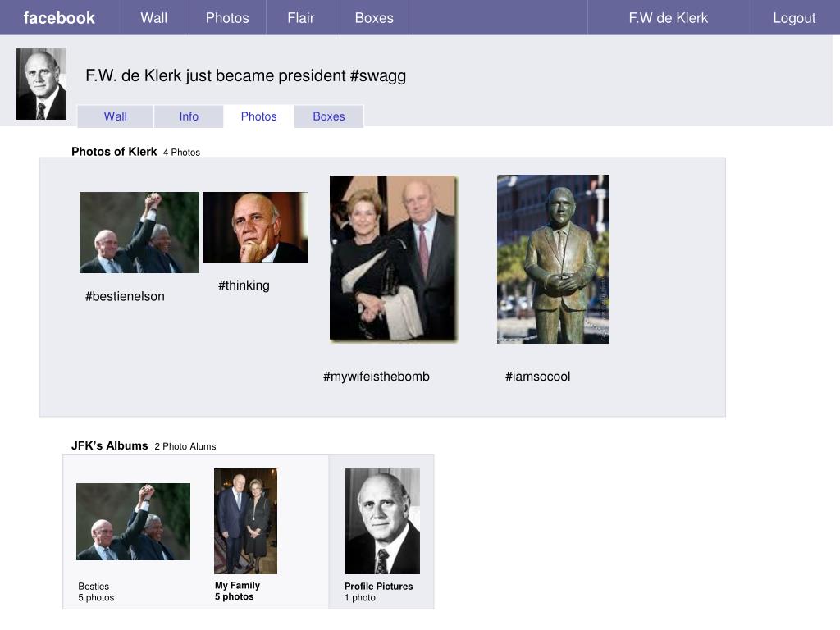This screenshot has width=840, height=630.
Task: Switch to the Boxes profile tab
Action: (328, 116)
